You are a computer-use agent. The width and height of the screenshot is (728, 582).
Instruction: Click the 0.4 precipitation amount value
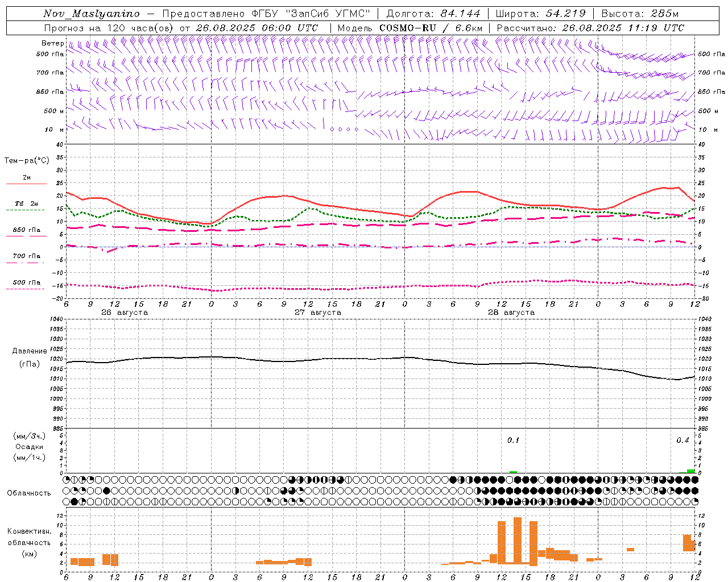(682, 440)
